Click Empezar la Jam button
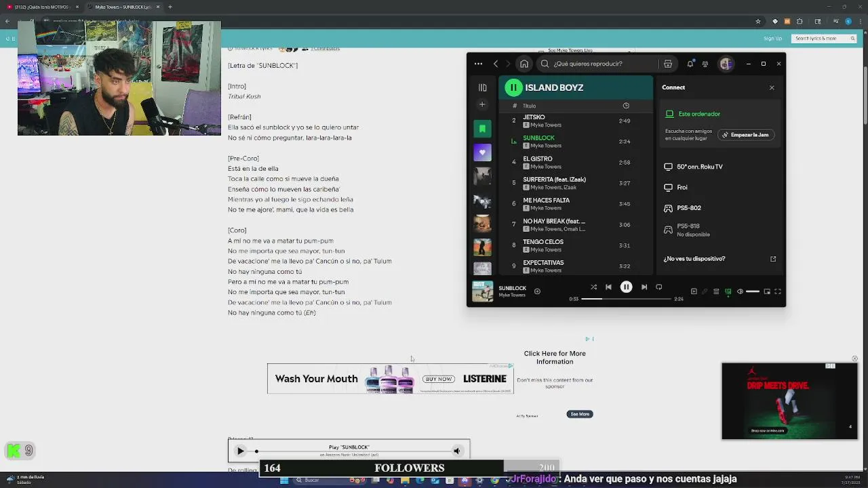The height and width of the screenshot is (488, 868). 745,135
